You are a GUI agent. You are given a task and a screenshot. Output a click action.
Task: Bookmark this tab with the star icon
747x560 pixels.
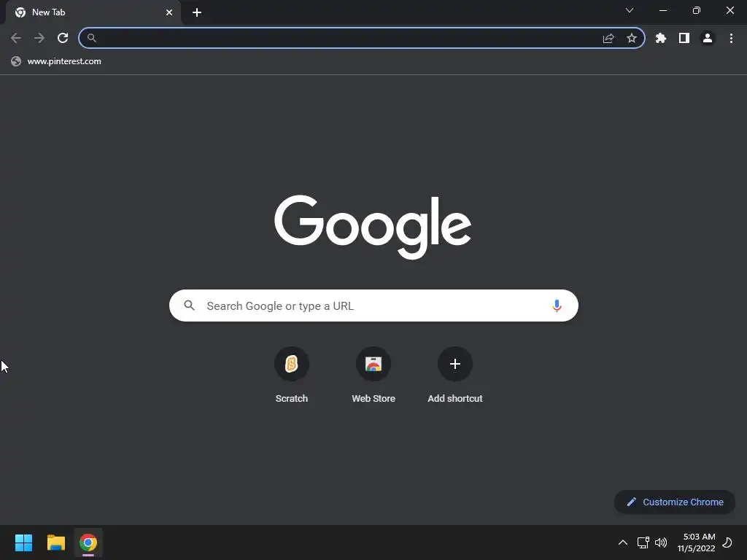pyautogui.click(x=632, y=38)
